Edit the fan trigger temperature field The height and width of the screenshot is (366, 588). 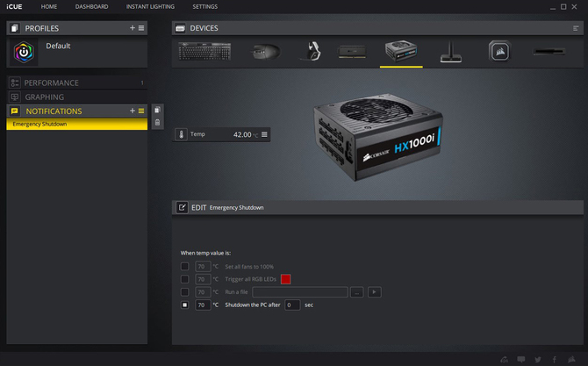[x=203, y=266]
